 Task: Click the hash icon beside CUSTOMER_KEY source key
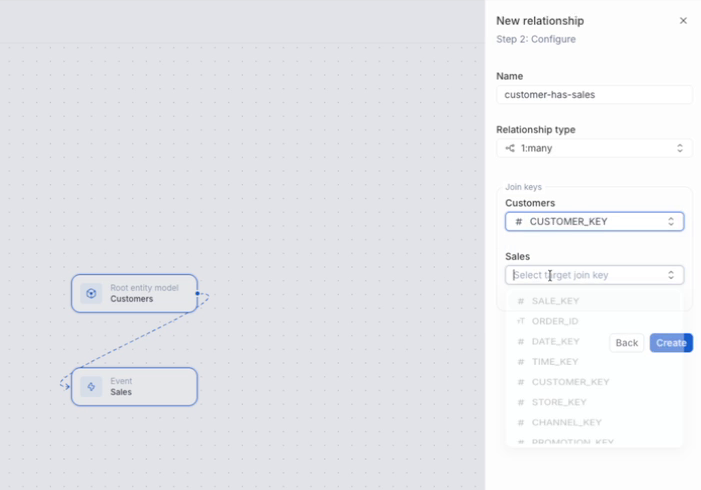coord(518,222)
